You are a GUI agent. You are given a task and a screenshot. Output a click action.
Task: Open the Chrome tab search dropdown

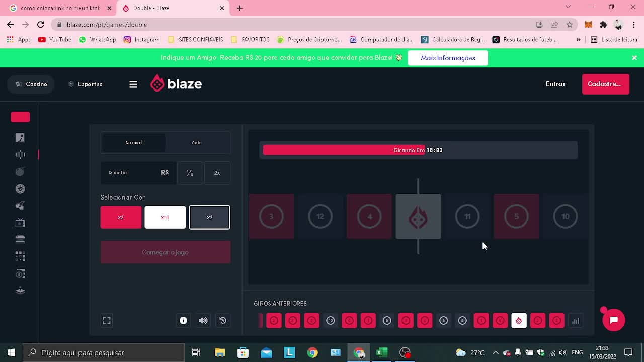tap(568, 7)
